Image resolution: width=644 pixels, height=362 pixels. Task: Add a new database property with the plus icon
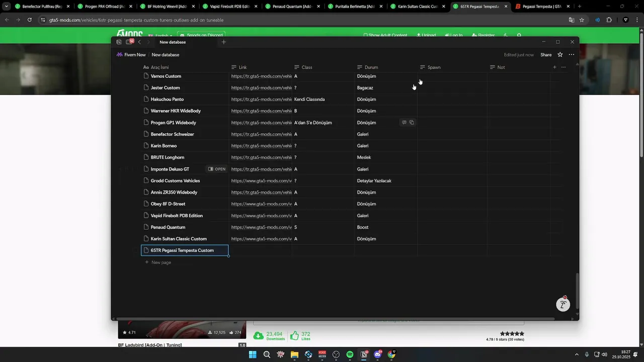point(554,67)
